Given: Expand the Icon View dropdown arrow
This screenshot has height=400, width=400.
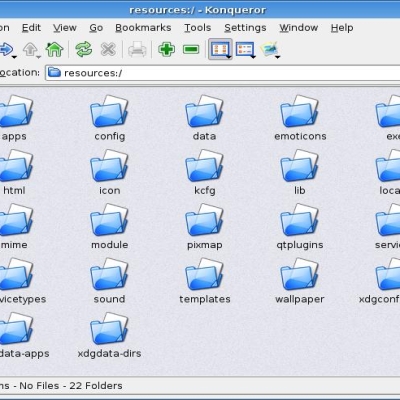Looking at the screenshot, I should pos(229,57).
